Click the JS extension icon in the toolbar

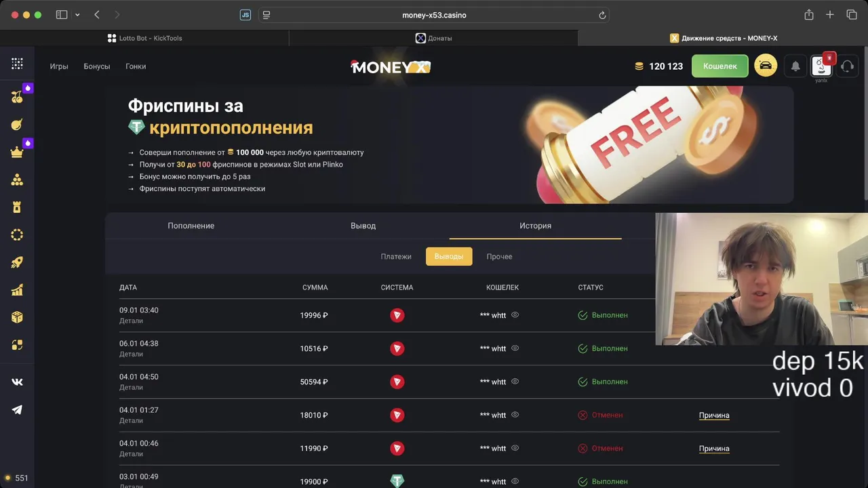(x=245, y=15)
